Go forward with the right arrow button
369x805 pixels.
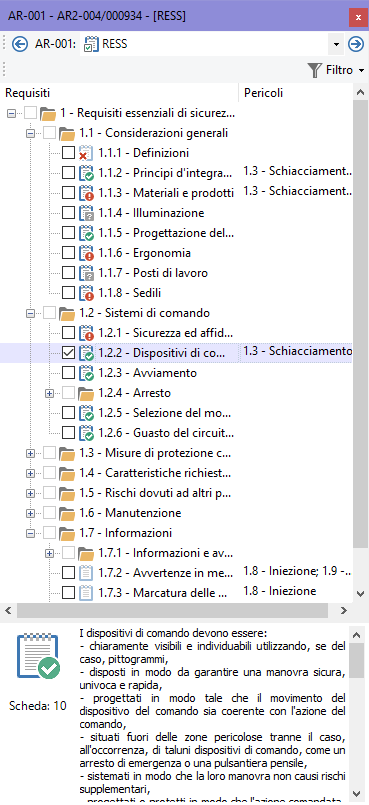pos(356,44)
